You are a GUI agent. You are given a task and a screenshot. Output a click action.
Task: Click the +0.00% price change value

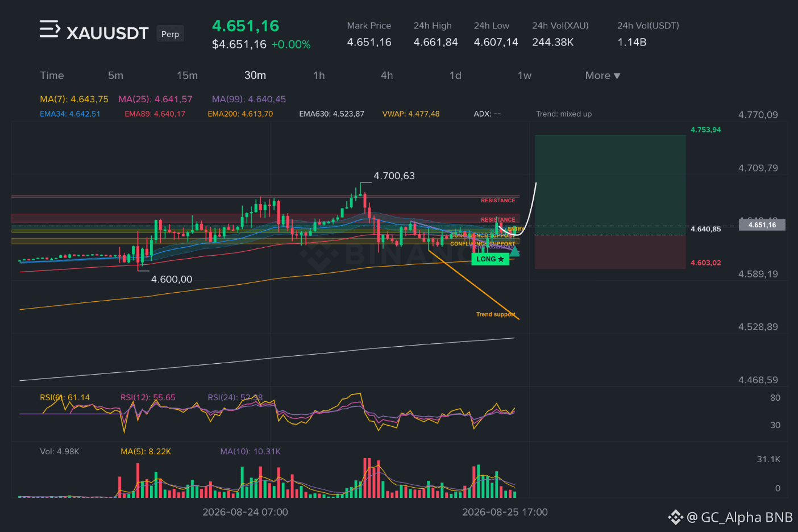pos(291,44)
